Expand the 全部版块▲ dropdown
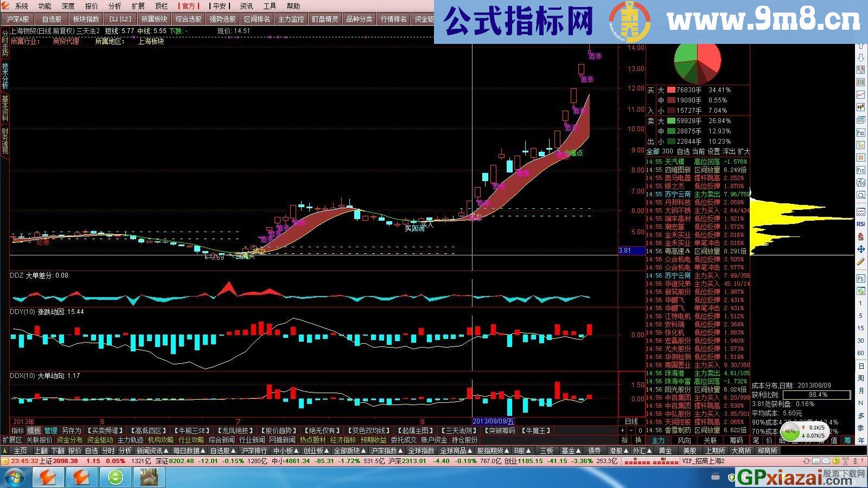Screen dimensions: 868x488 coord(350,451)
